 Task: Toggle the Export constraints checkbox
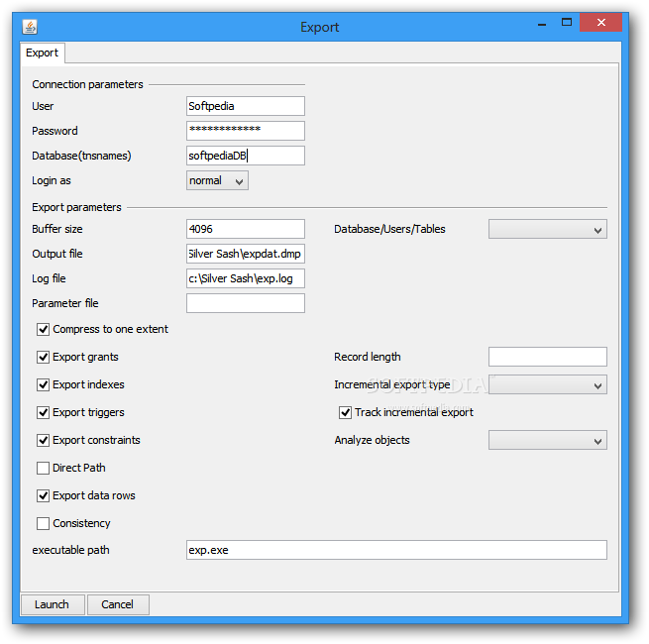pos(43,440)
